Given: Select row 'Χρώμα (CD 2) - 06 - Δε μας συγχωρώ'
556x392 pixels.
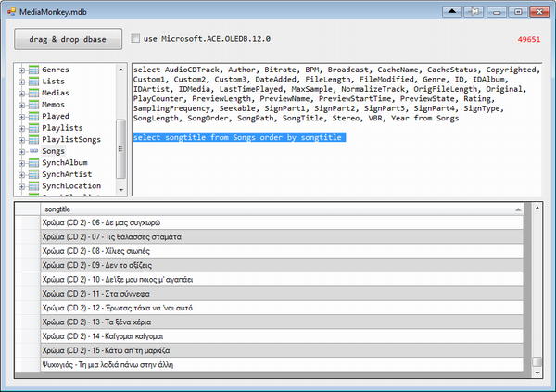Looking at the screenshot, I should click(282, 222).
